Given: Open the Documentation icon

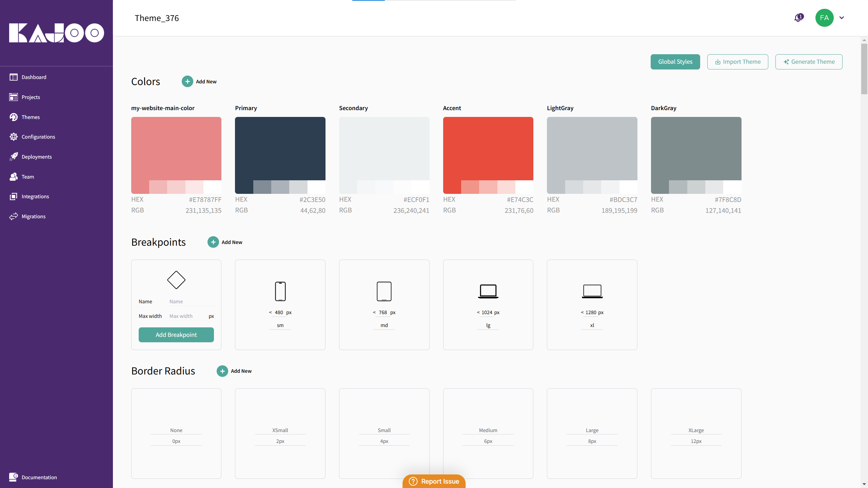Looking at the screenshot, I should click(14, 477).
